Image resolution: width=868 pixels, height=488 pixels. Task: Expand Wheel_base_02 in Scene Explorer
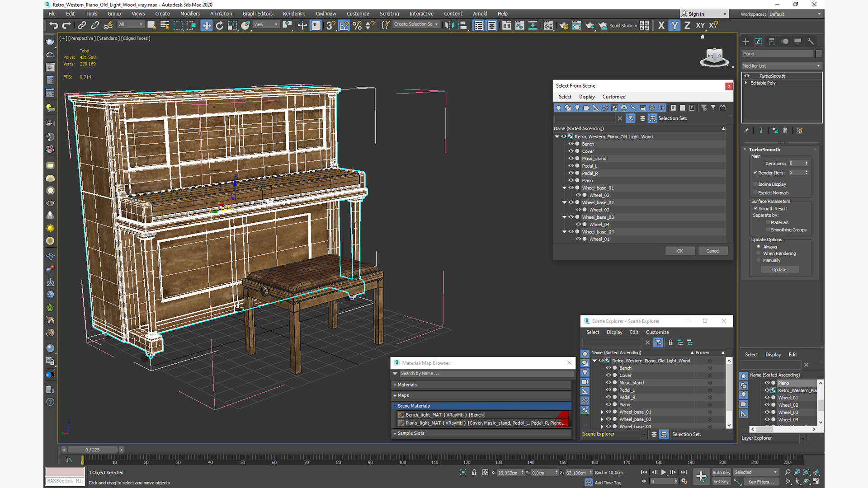click(x=602, y=419)
